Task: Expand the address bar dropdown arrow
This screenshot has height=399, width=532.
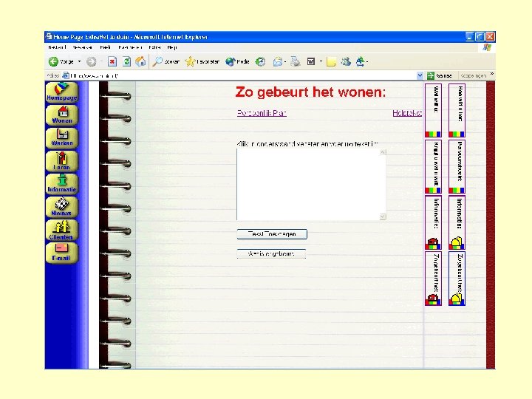Action: pos(420,75)
